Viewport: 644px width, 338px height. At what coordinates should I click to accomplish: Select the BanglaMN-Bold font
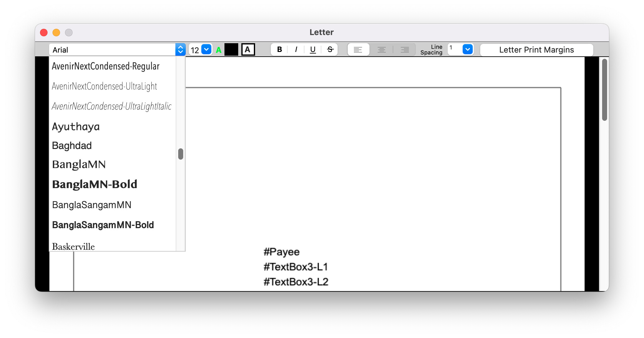pyautogui.click(x=94, y=184)
